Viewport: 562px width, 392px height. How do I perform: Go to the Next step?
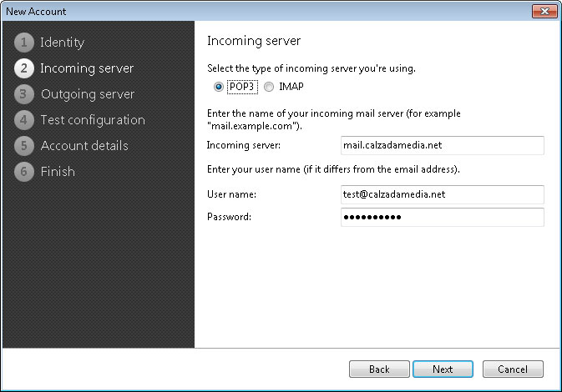(x=443, y=369)
